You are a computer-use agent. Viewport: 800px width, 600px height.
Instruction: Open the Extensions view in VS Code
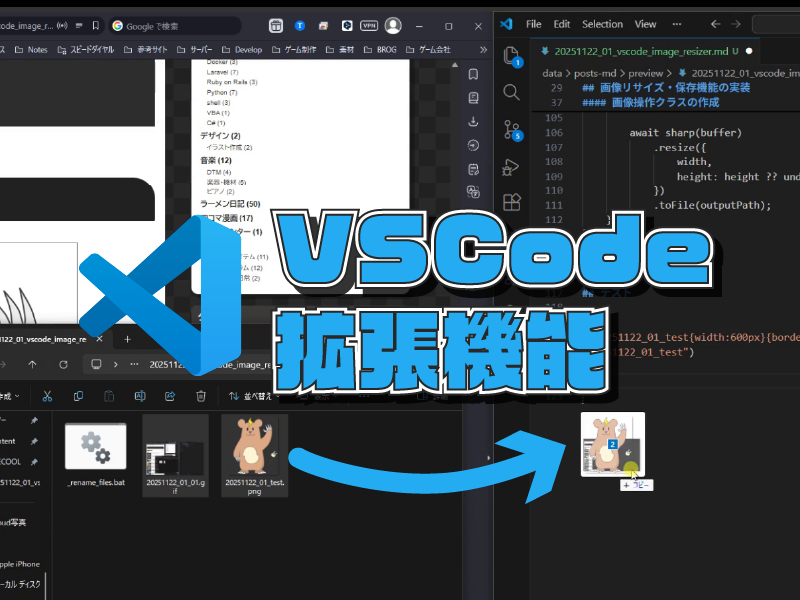(x=511, y=203)
